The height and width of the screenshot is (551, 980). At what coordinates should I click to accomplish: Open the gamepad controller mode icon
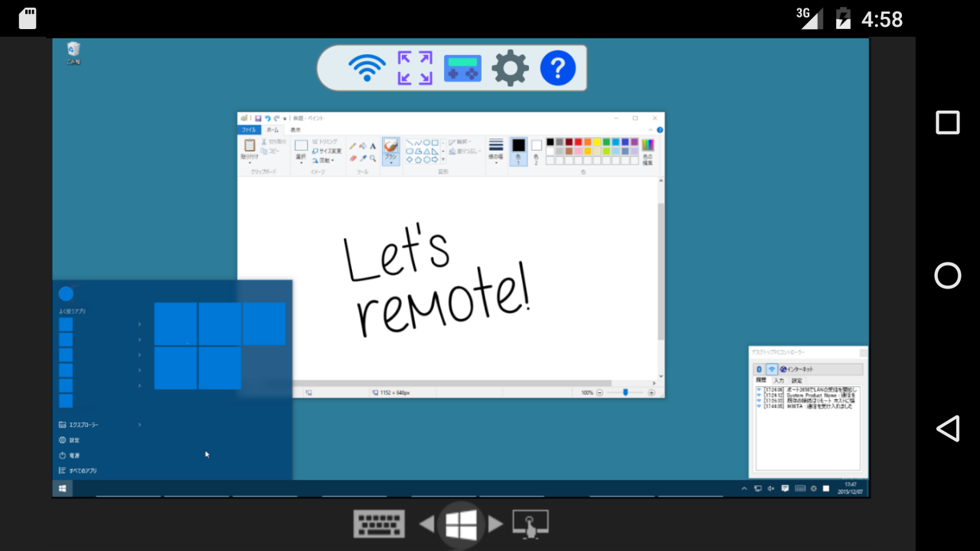(462, 68)
